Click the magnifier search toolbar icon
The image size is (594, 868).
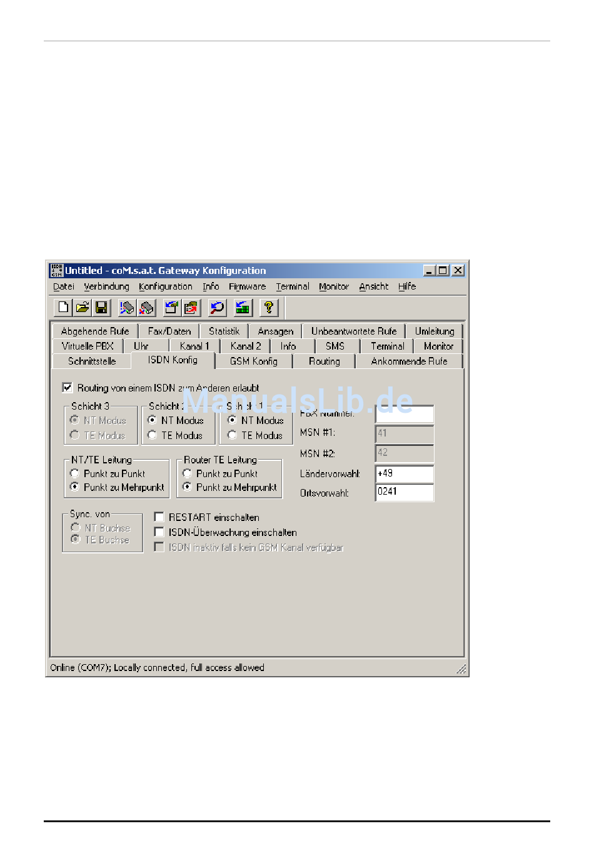217,307
